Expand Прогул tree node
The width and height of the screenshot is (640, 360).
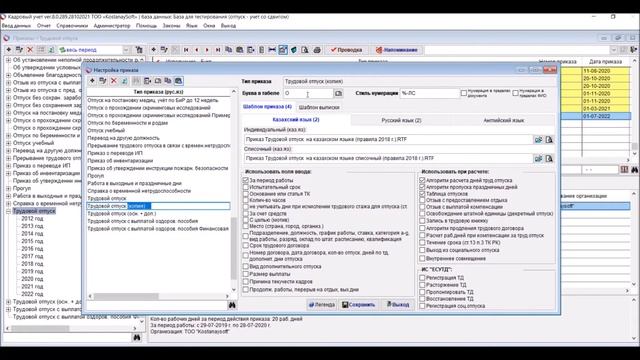[9, 189]
